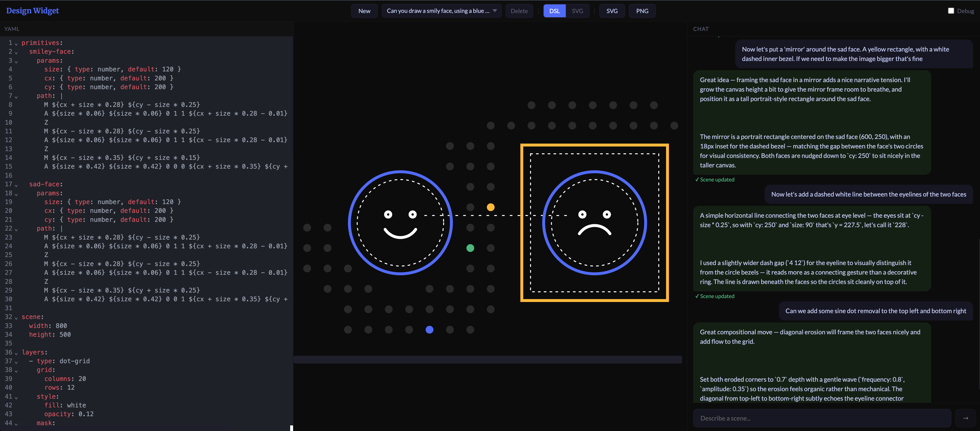Enable the Debug checkbox

[951, 11]
